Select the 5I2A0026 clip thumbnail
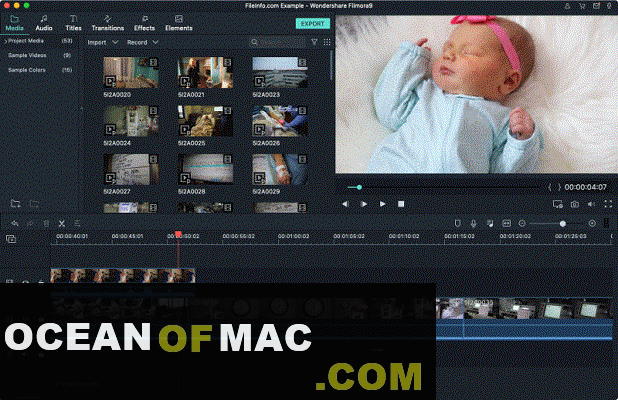The height and width of the screenshot is (400, 618). click(x=279, y=121)
